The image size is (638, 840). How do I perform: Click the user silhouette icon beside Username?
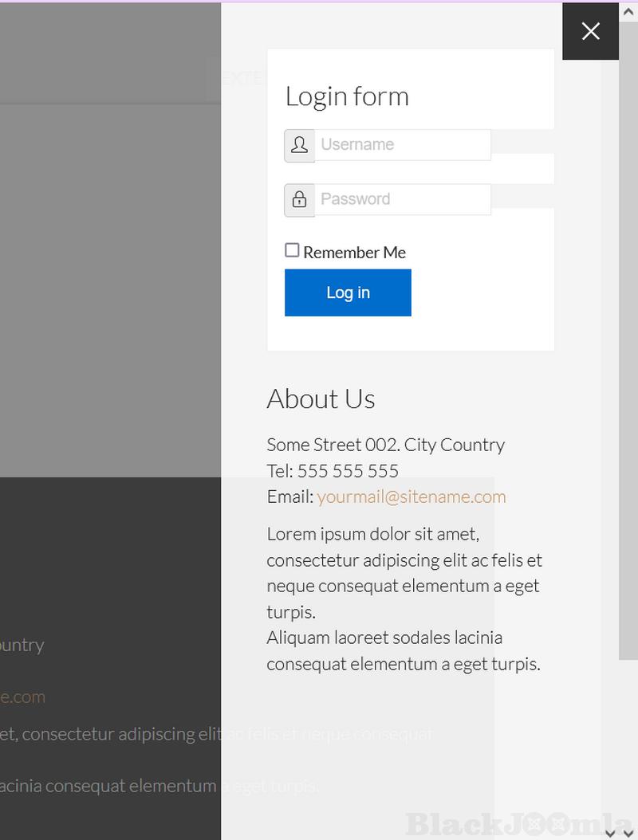pyautogui.click(x=299, y=145)
